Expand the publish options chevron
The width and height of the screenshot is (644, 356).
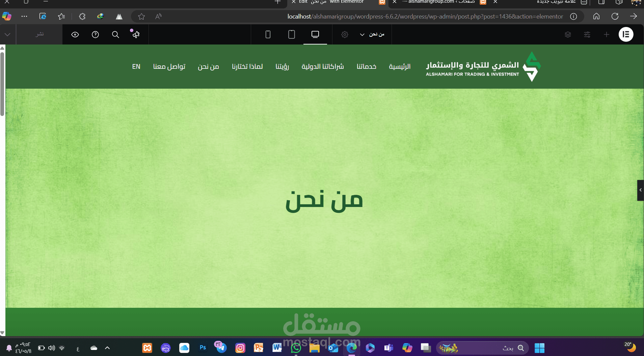point(7,34)
